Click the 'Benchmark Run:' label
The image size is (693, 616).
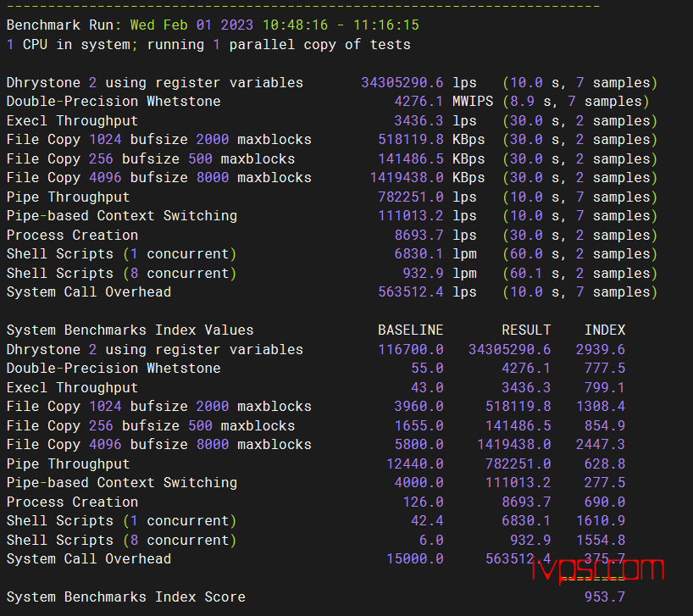[64, 25]
